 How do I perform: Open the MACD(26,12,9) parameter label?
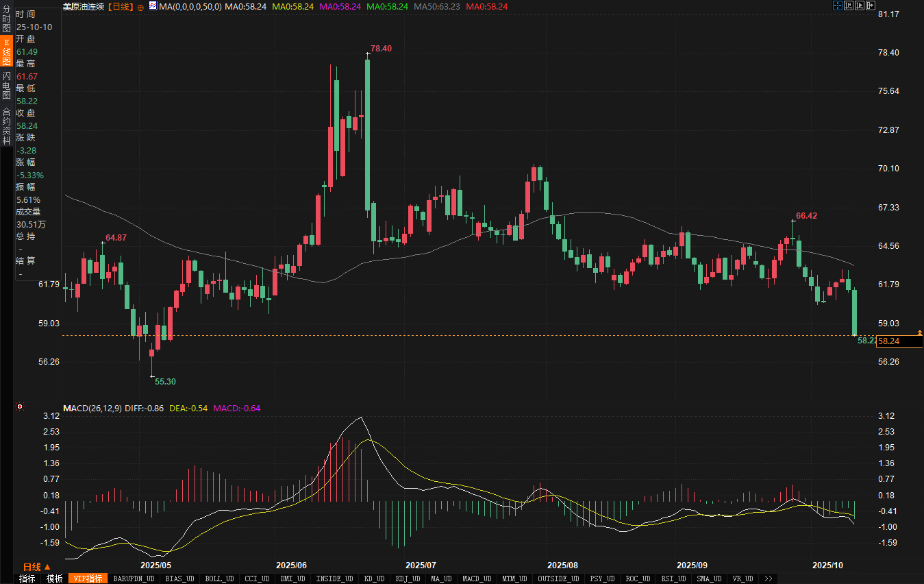tap(92, 409)
